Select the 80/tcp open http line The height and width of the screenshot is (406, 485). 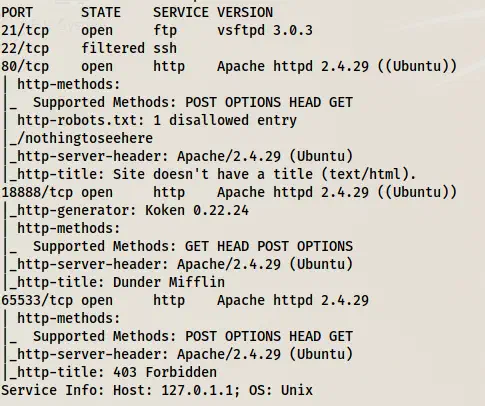tap(229, 66)
